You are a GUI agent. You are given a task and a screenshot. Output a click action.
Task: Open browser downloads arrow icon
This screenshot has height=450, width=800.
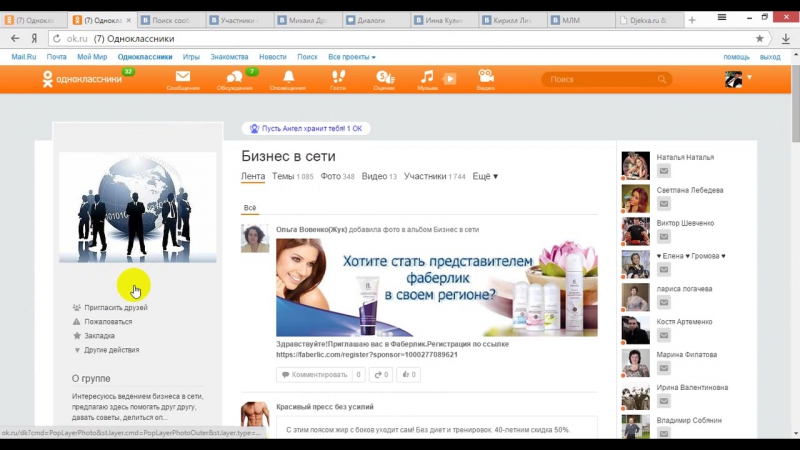(786, 39)
